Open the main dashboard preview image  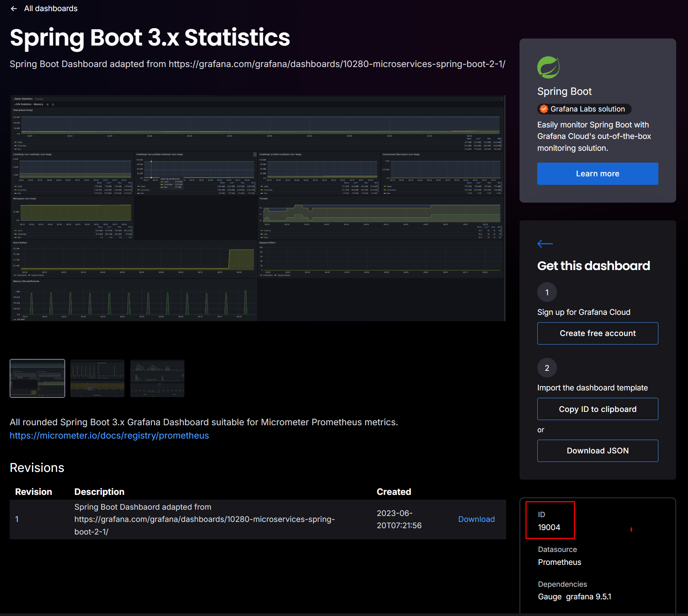click(x=258, y=208)
